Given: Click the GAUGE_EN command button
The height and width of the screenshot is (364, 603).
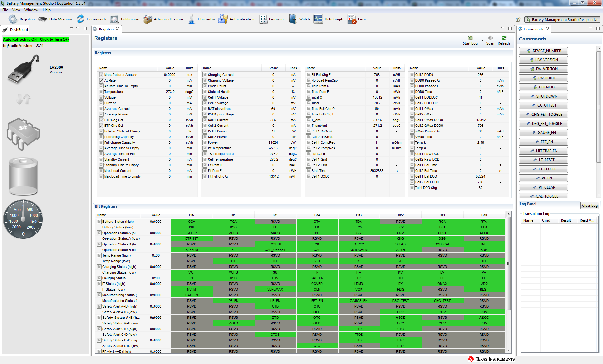Looking at the screenshot, I should pos(543,133).
